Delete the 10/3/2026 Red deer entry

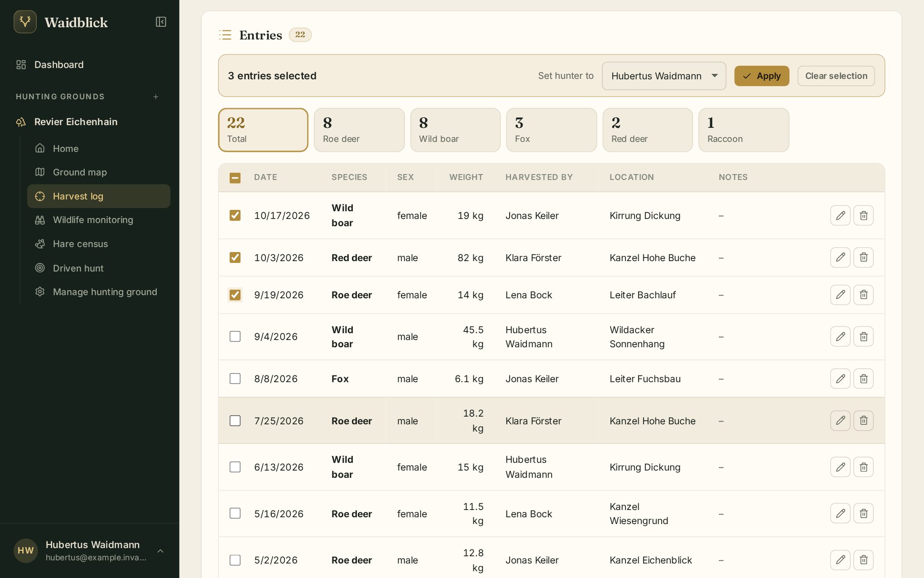point(863,257)
